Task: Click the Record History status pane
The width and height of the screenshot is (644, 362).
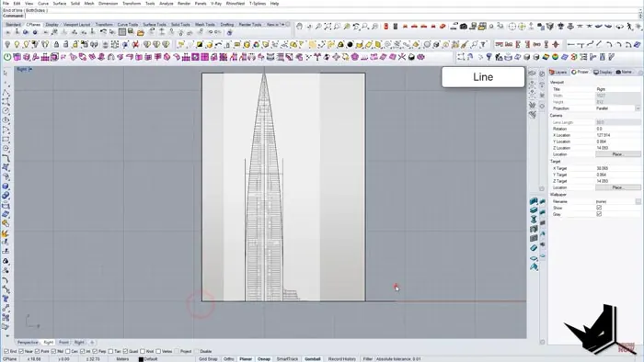Action: [341, 359]
